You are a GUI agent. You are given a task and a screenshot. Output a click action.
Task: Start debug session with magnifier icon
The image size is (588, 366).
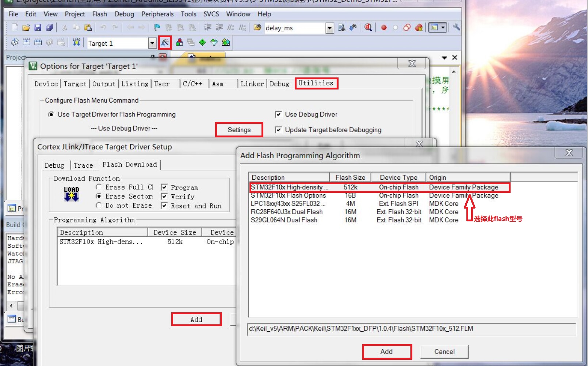pyautogui.click(x=368, y=28)
